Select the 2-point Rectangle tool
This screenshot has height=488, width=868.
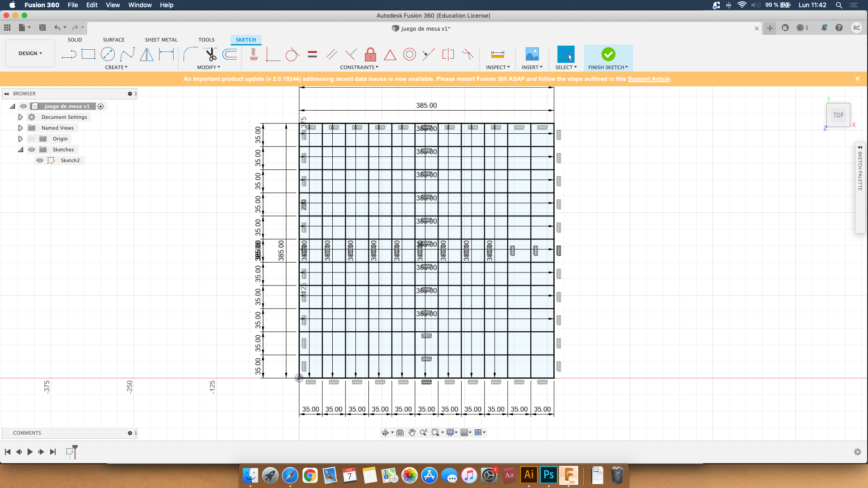click(x=88, y=55)
